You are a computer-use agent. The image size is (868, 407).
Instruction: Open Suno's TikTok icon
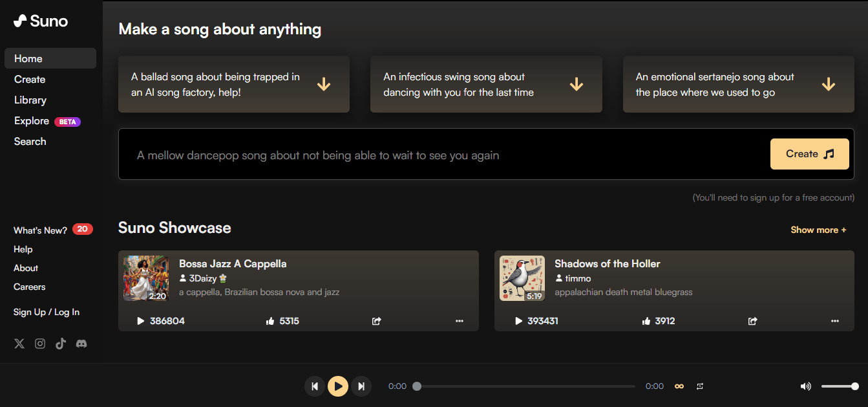61,344
